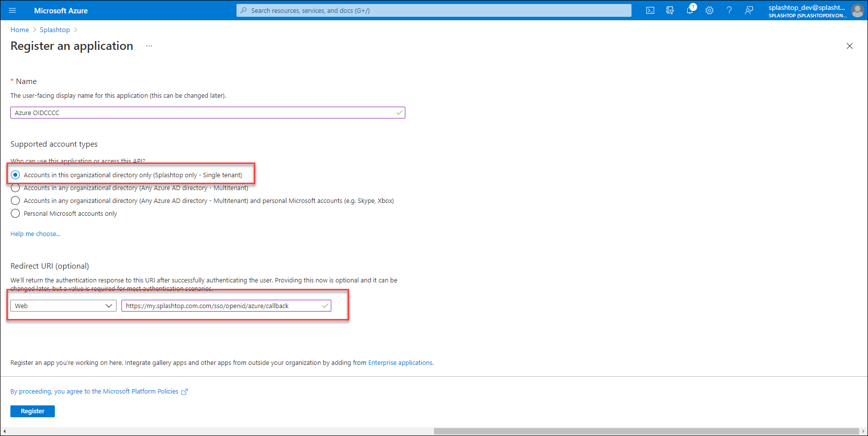Open the Web platform dropdown
Screen dimensions: 868x436
(63, 306)
